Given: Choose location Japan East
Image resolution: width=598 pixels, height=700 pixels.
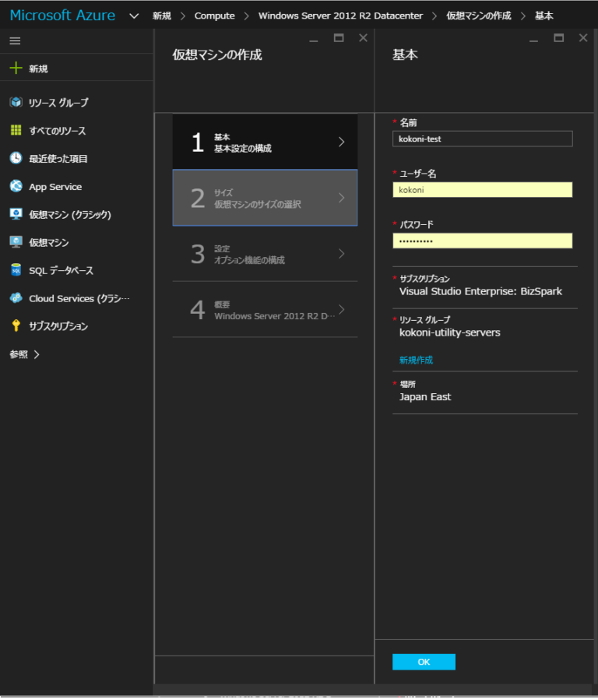Looking at the screenshot, I should click(425, 397).
